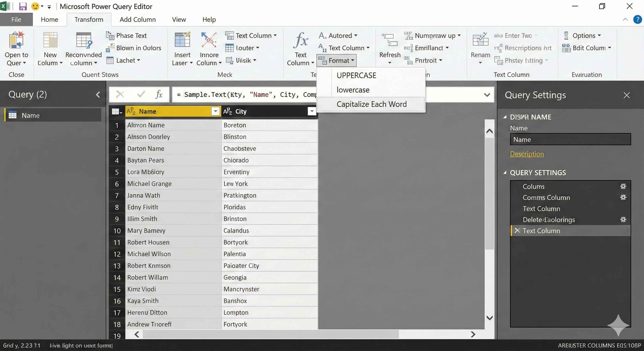Click the help question mark icon
Screen dimensions: 644x351
point(637,19)
